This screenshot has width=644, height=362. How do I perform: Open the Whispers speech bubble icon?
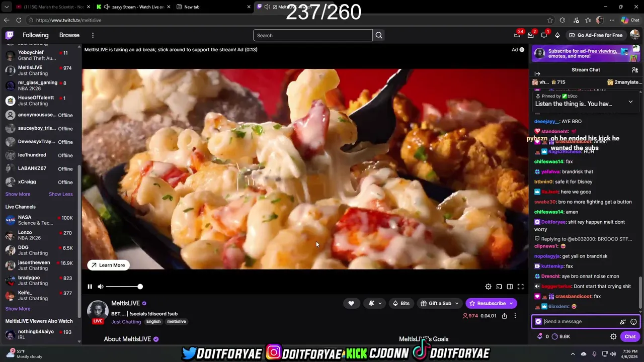pos(544,35)
